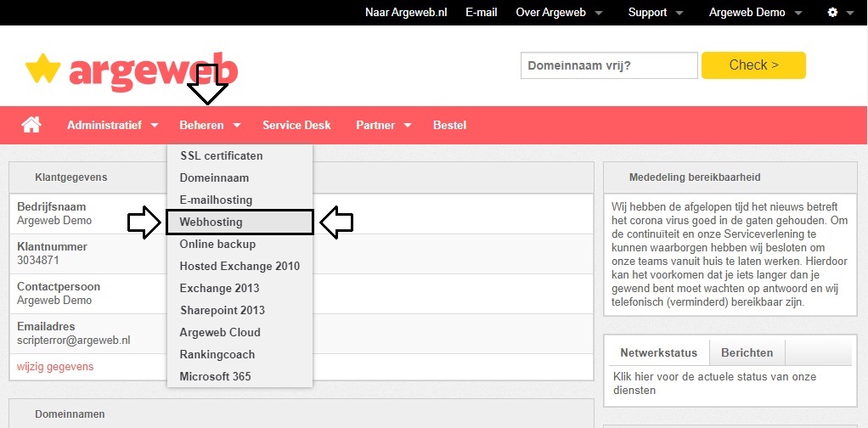Click the Bedrijfsnaam label
The height and width of the screenshot is (428, 868).
[x=52, y=207]
